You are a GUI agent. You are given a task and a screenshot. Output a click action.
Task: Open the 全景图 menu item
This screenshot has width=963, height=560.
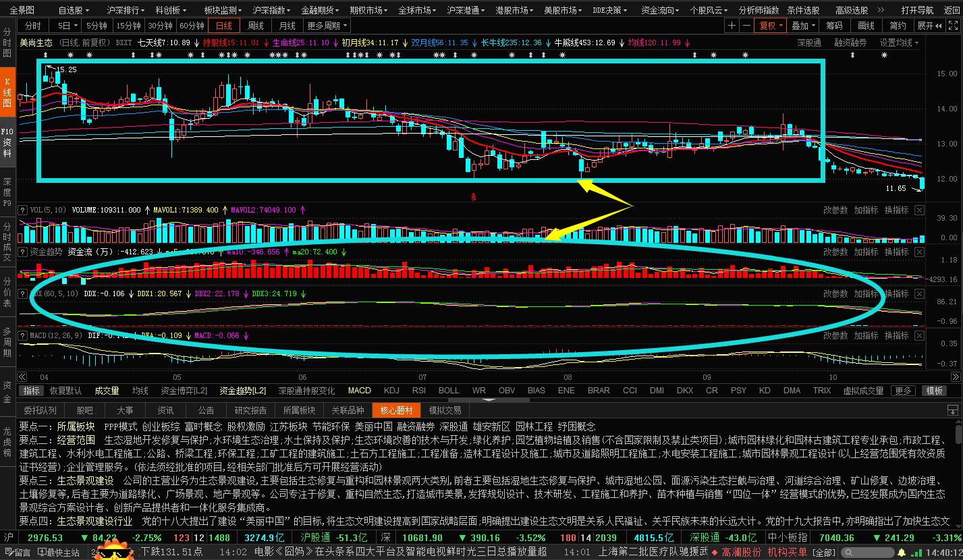coord(22,10)
